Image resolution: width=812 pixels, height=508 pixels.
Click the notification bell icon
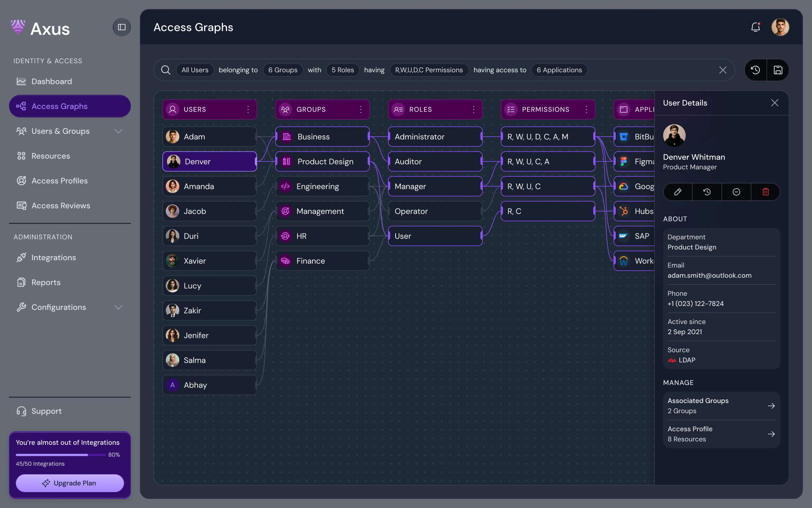pyautogui.click(x=756, y=27)
